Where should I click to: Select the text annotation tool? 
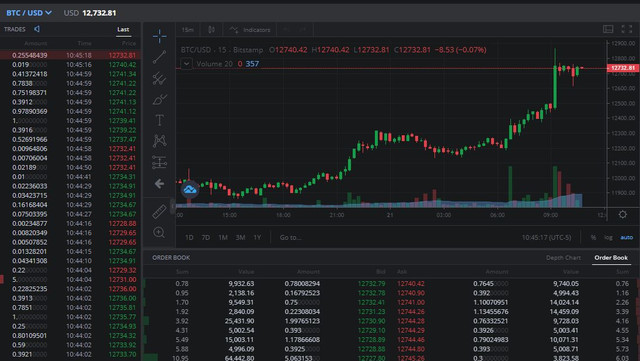(159, 120)
